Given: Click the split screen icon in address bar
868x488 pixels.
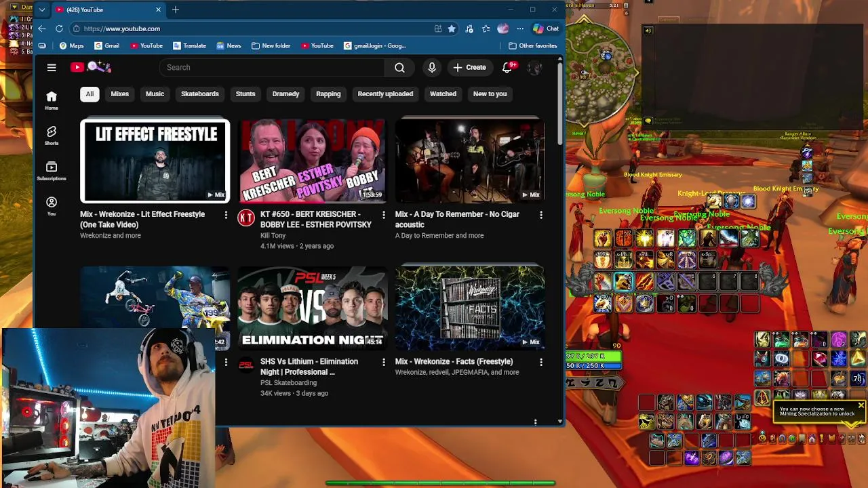Looking at the screenshot, I should click(x=438, y=28).
